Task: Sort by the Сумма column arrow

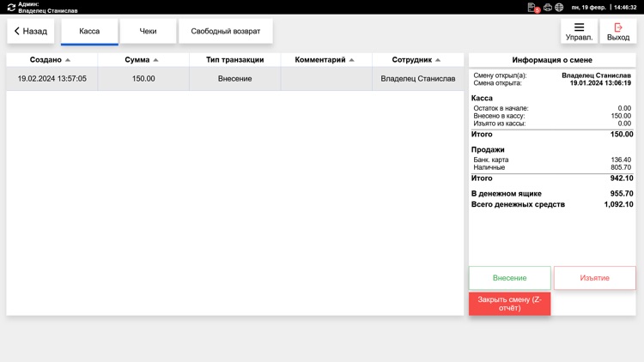Action: pyautogui.click(x=155, y=60)
